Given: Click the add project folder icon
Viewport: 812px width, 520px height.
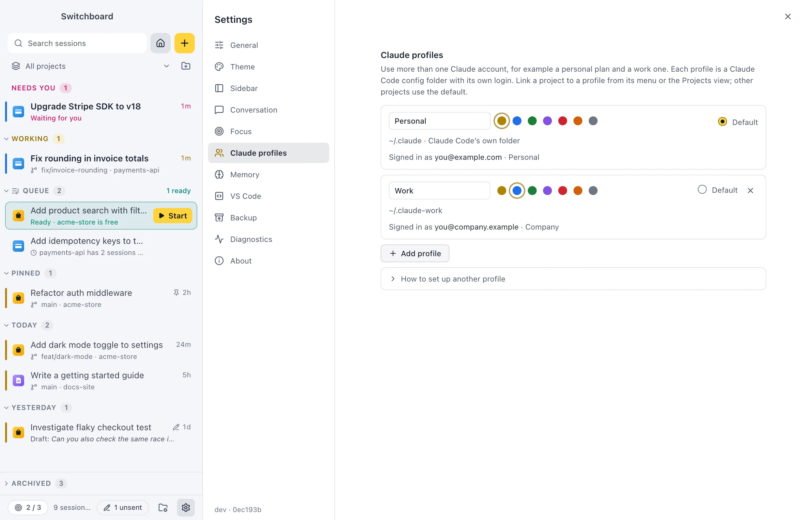Looking at the screenshot, I should click(x=186, y=66).
